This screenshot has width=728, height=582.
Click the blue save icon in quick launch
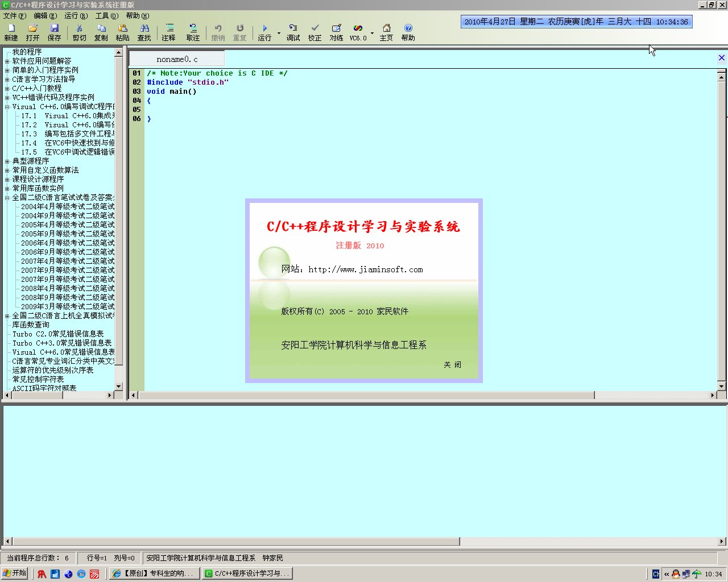(55, 574)
